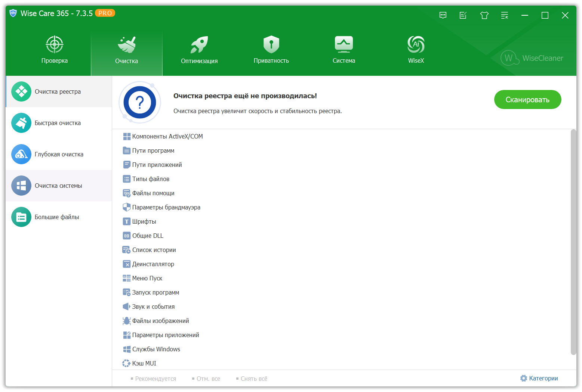Switch to the Очистка tab
This screenshot has height=392, width=582.
127,50
